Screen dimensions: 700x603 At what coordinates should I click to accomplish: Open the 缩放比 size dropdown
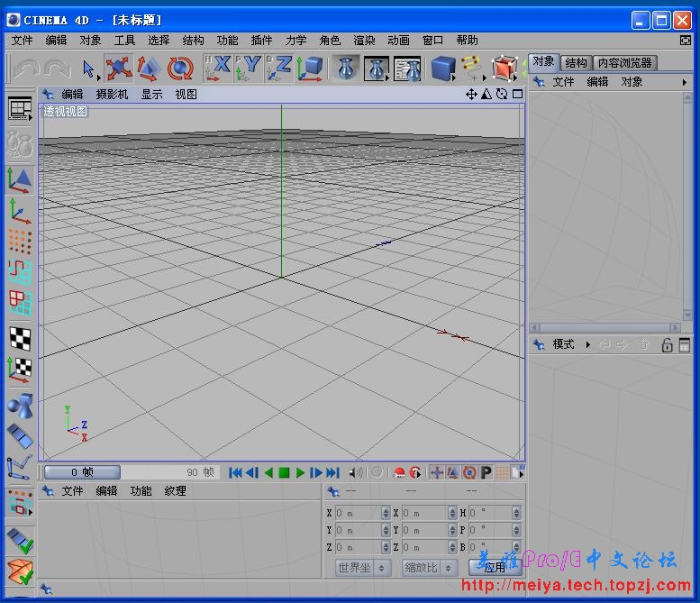(x=429, y=568)
